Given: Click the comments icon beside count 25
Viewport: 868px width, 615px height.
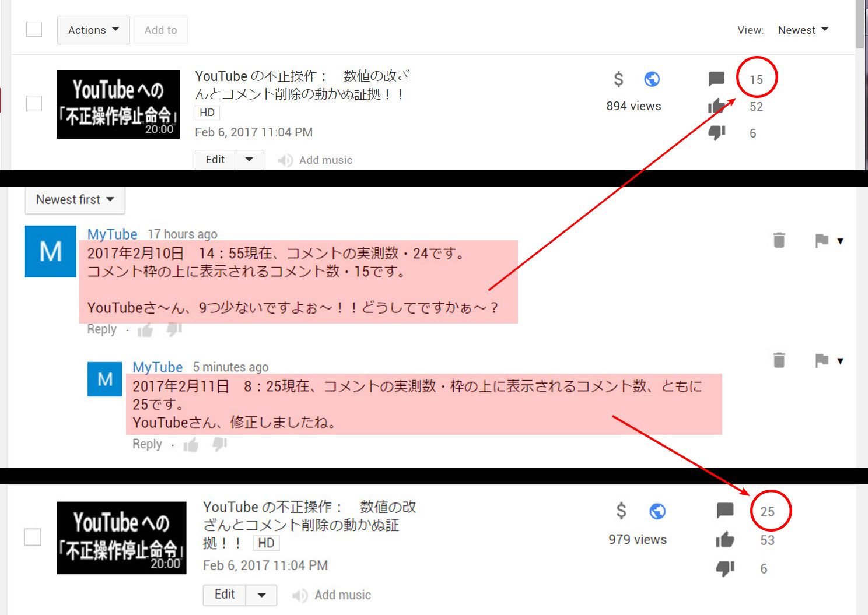Looking at the screenshot, I should coord(725,511).
